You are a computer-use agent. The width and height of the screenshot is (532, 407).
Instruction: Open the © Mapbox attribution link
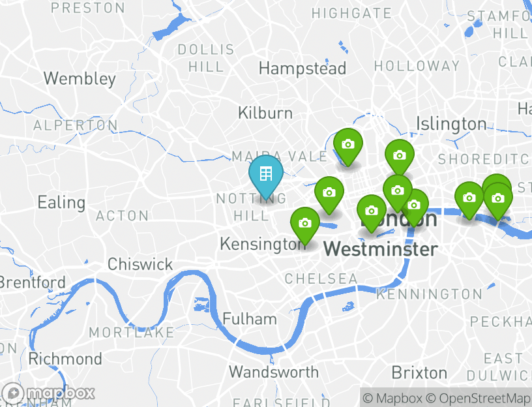[392, 398]
